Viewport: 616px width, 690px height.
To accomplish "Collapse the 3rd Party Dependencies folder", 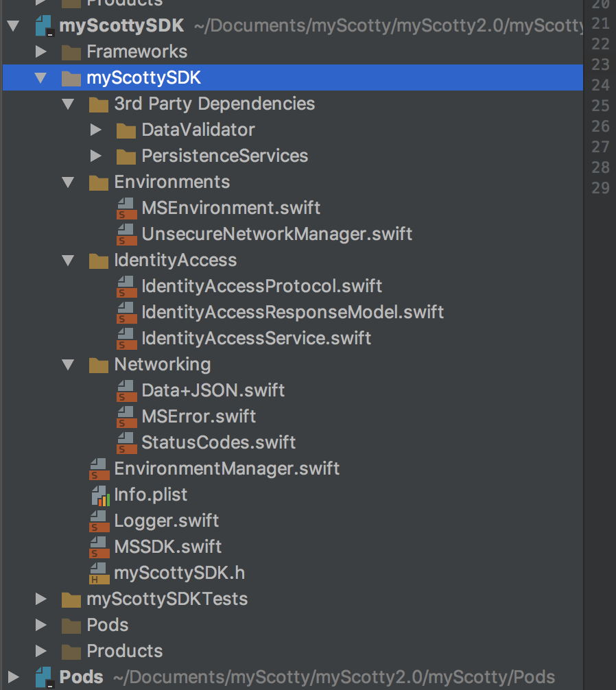I will [x=68, y=104].
